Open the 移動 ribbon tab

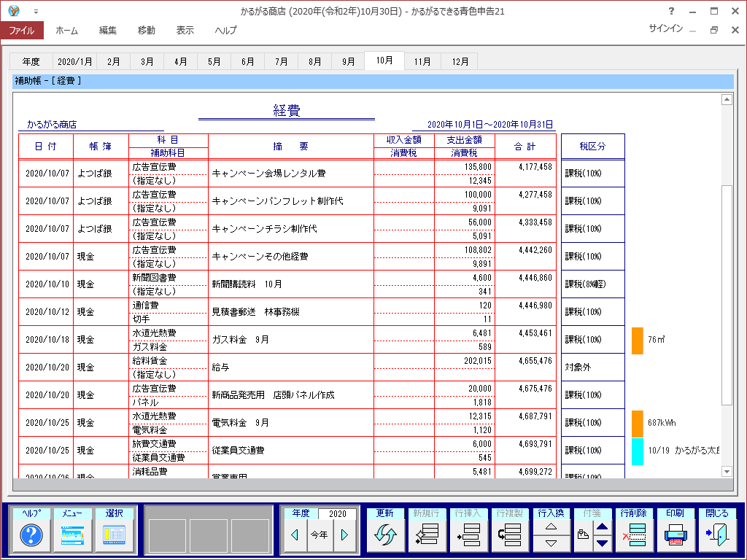pos(146,30)
